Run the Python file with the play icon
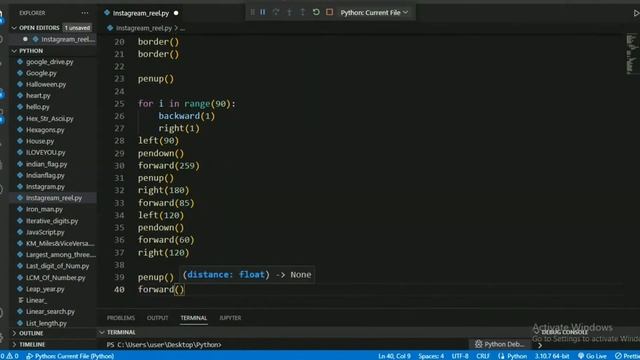Viewport: 640px width, 360px height. tap(636, 13)
